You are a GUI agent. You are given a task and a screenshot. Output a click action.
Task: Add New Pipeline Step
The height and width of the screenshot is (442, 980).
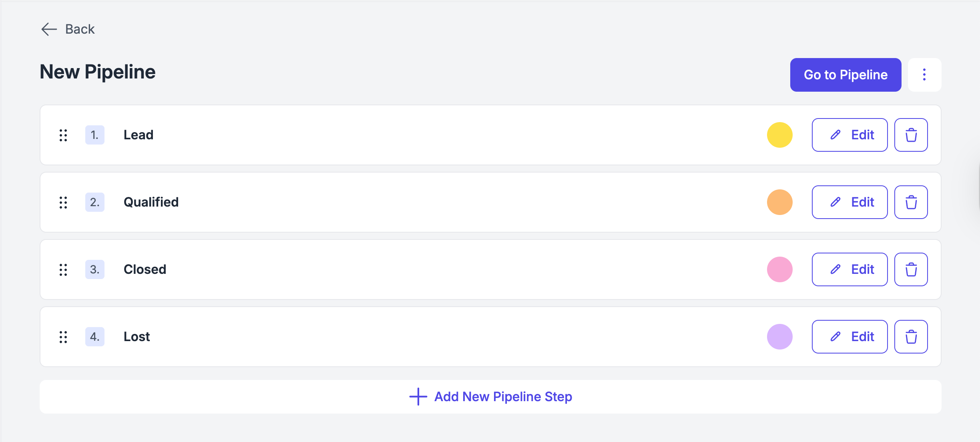pos(490,397)
